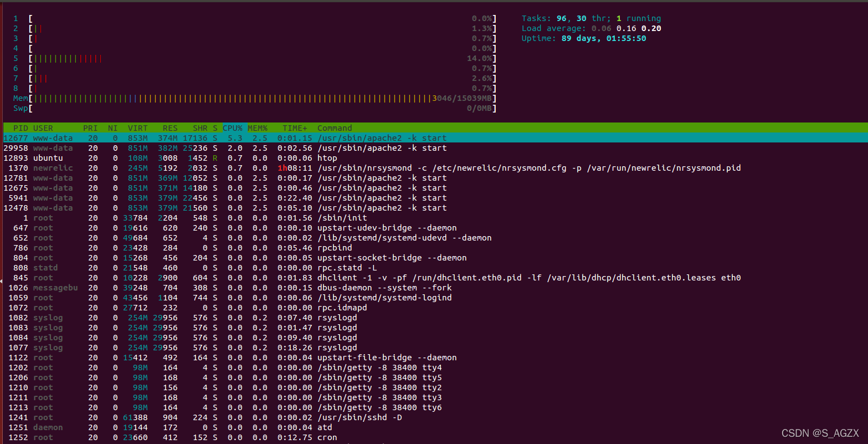Image resolution: width=868 pixels, height=444 pixels.
Task: Select the dhclient eth0 process row
Action: pos(435,278)
